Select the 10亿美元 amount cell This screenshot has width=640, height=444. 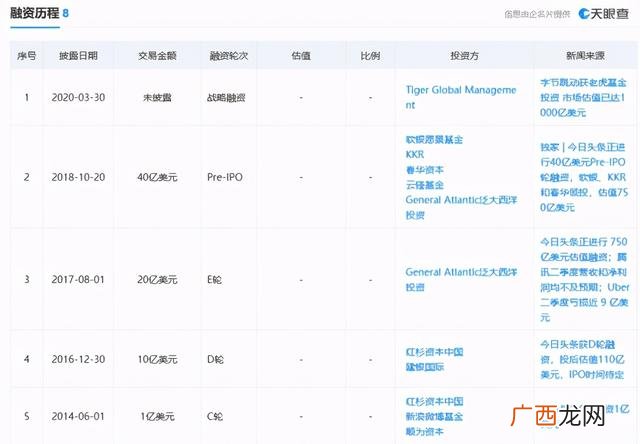click(x=157, y=360)
